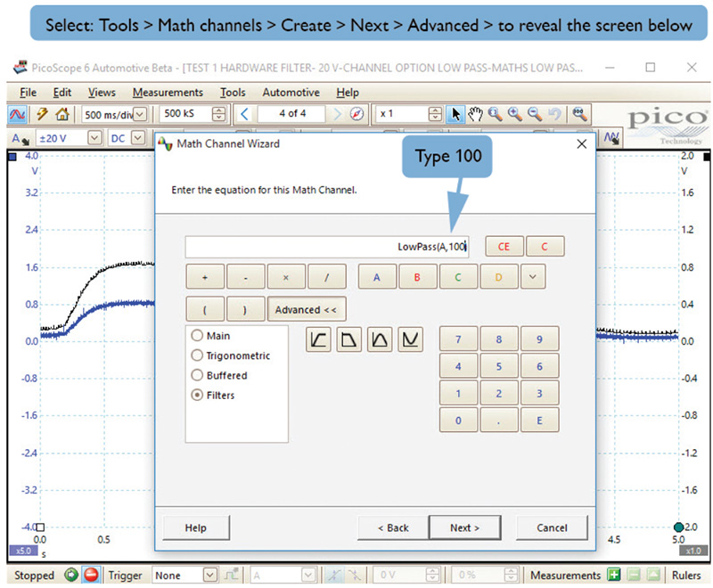Close the Math Channel Wizard dialog
This screenshot has height=588, width=713.
582,144
